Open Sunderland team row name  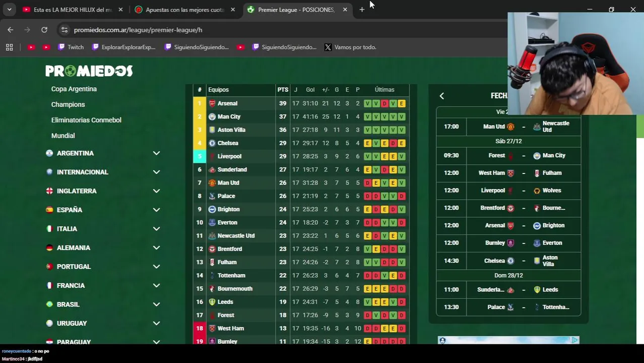[x=232, y=169]
